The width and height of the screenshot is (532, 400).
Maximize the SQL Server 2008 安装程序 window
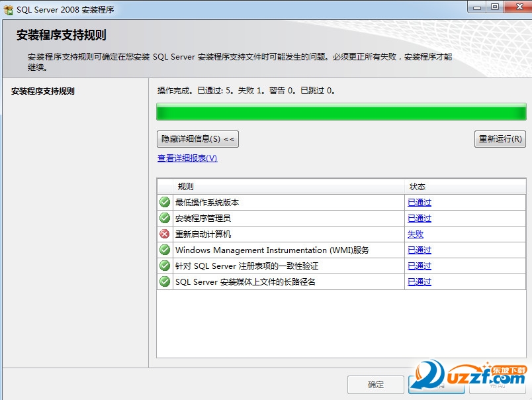point(495,7)
